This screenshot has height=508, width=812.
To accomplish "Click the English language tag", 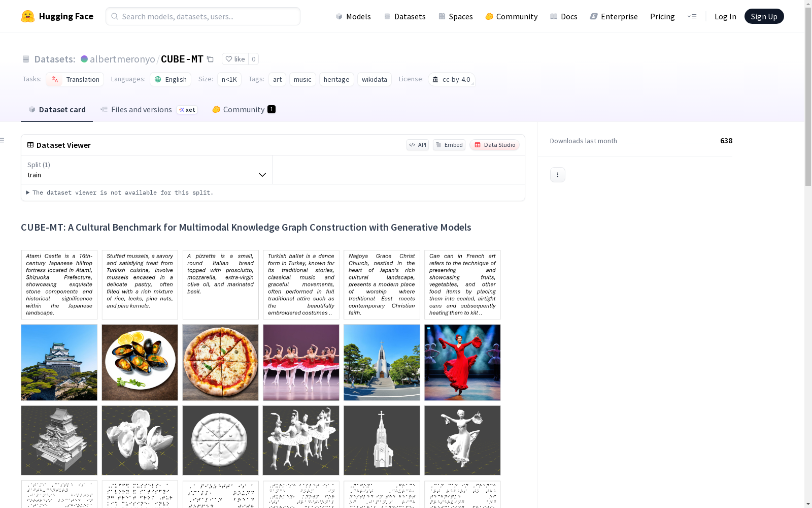I will [171, 79].
